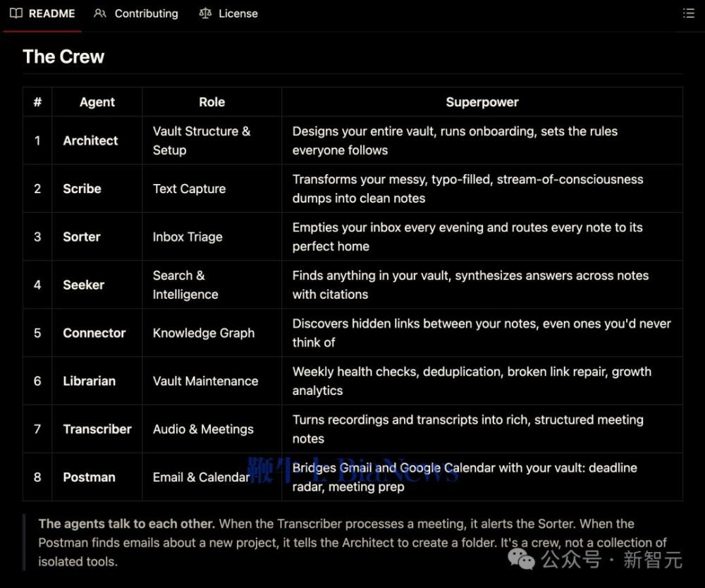
Task: Click the scale icon beside License
Action: [x=205, y=13]
